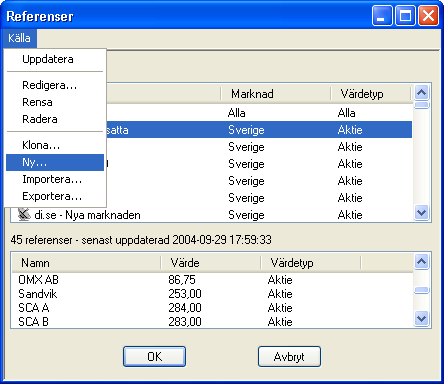Click the value 284,00 for SCA A
Screen dimensions: 444x384
[185, 308]
